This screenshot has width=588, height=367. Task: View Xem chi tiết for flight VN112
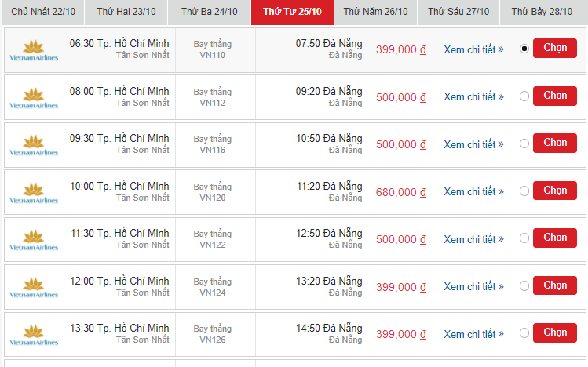(473, 97)
